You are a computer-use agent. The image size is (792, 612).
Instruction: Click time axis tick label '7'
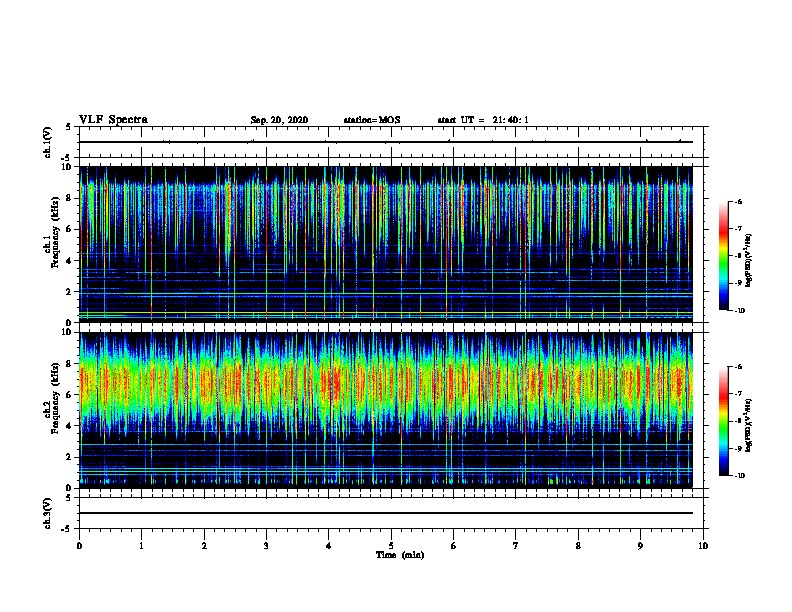point(516,546)
